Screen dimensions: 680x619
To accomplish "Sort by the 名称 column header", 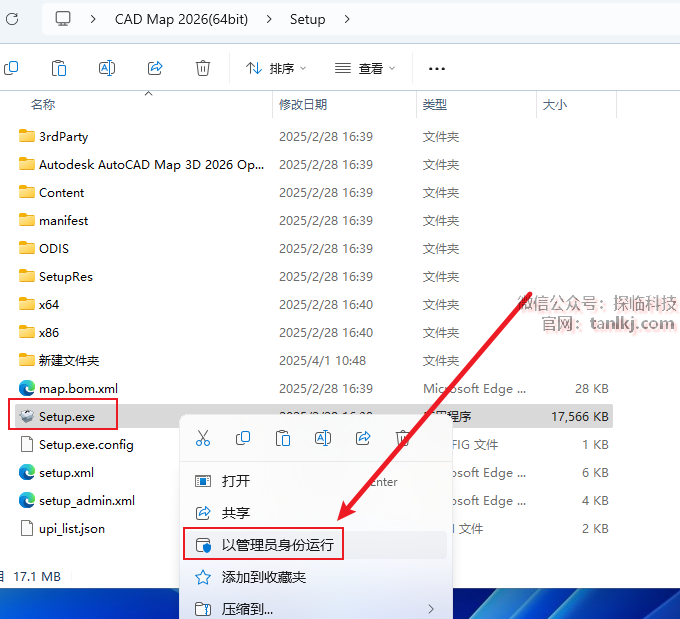I will pos(42,105).
